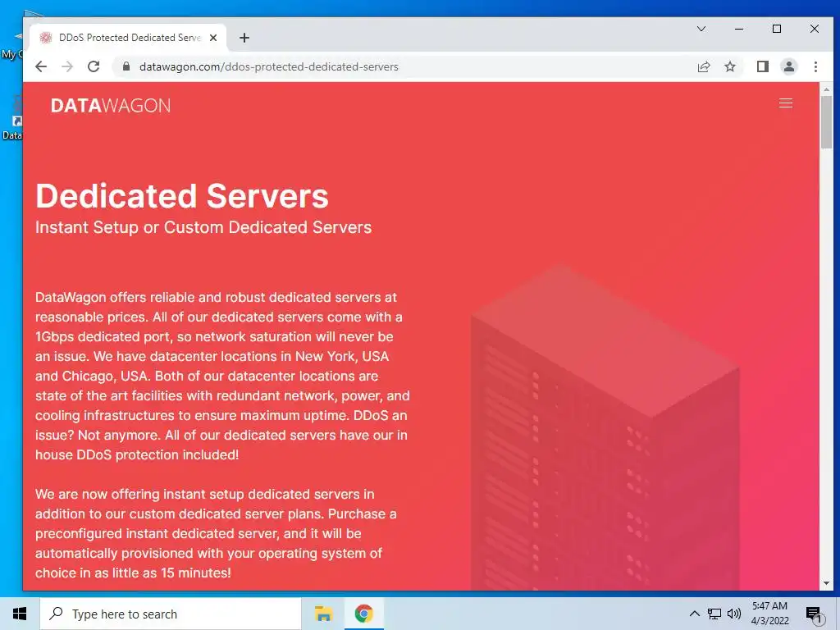Click the Chrome taskbar icon
Screen dimensions: 840x630
[363, 614]
